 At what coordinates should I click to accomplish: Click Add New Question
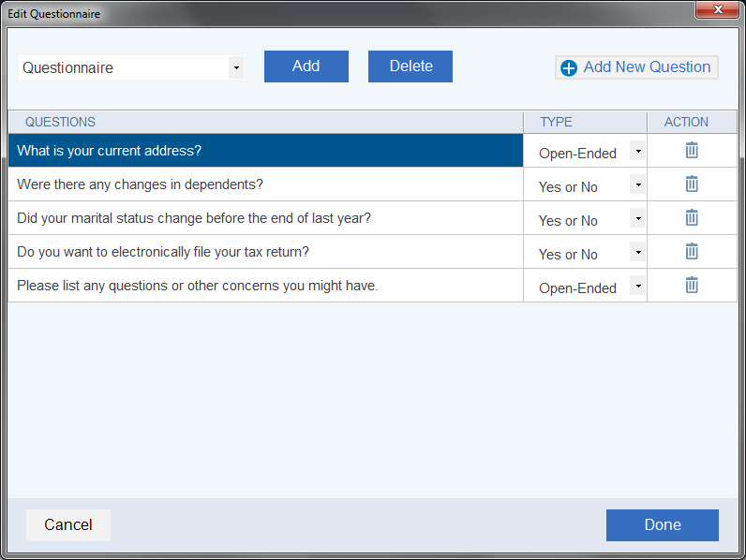636,67
